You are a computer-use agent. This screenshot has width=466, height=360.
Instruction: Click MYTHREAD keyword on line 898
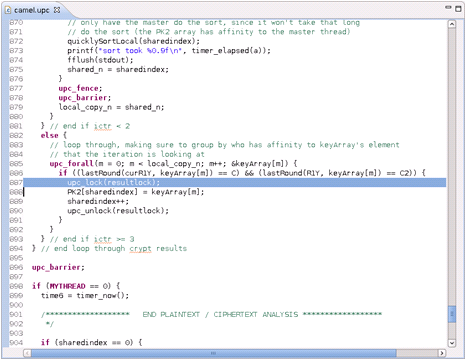tap(67, 286)
